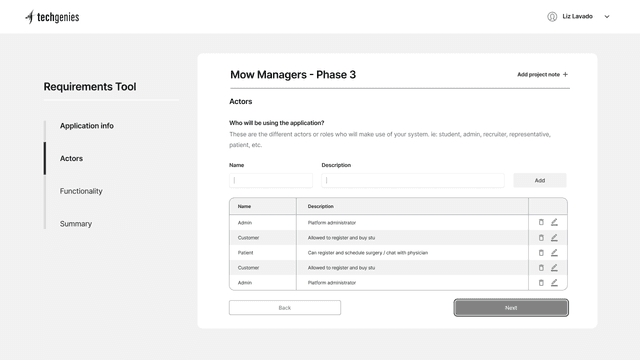Click the Add button
Screen dimensions: 640x360
[540, 180]
